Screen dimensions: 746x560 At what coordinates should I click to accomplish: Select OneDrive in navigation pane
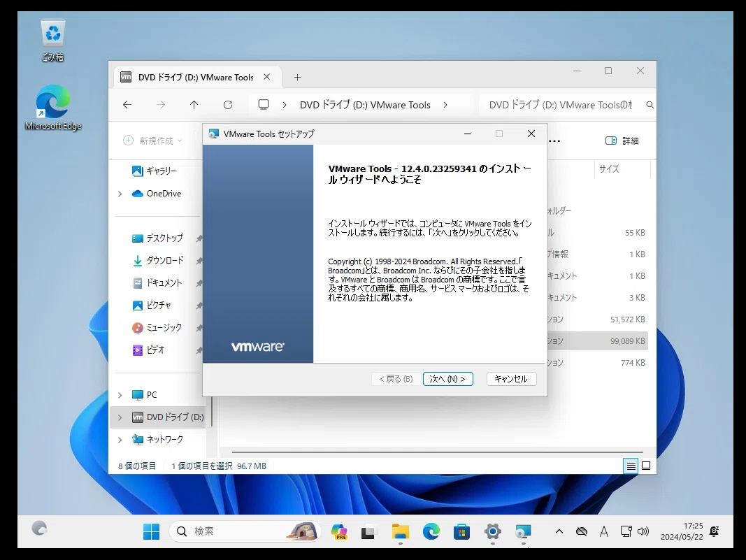point(157,194)
